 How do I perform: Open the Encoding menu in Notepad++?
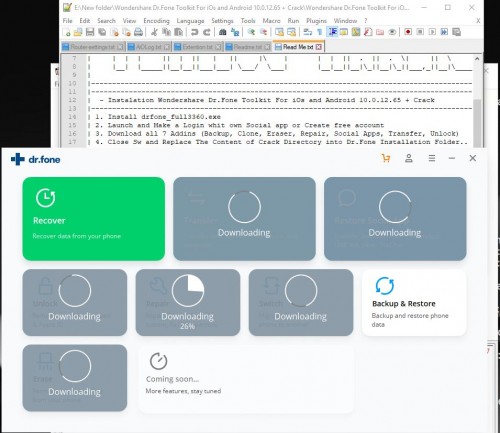(x=156, y=21)
